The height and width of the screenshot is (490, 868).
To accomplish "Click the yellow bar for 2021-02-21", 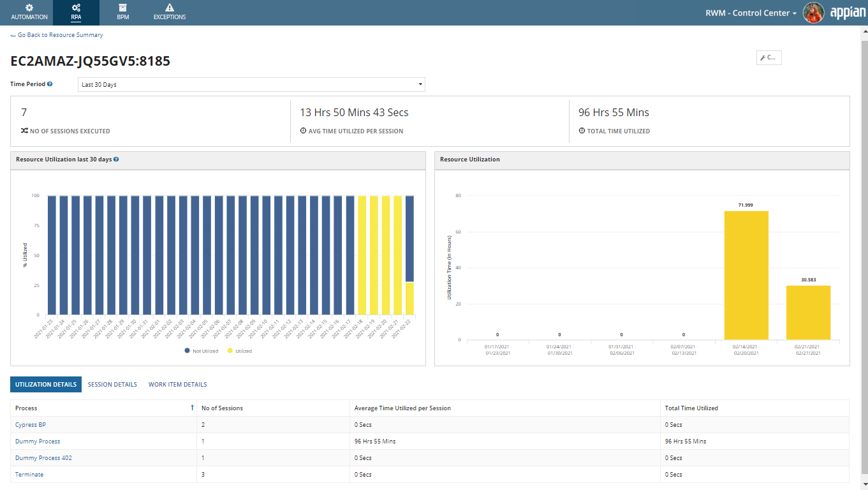I will (x=397, y=255).
